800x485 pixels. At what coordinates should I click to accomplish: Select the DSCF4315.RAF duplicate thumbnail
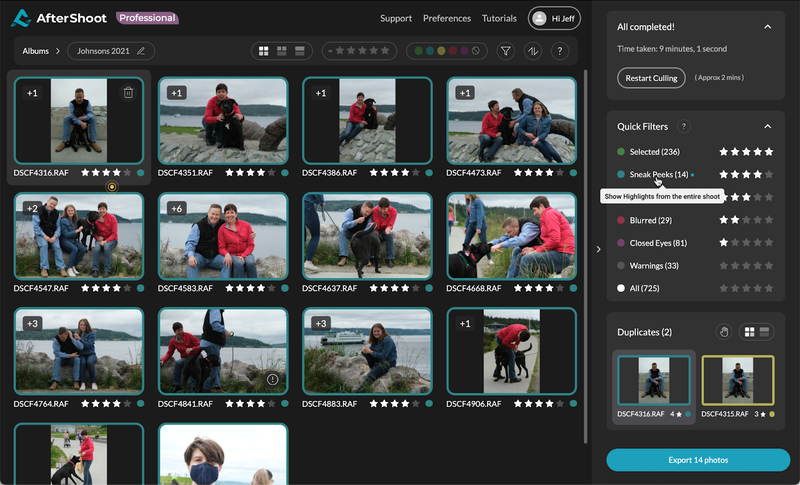737,380
